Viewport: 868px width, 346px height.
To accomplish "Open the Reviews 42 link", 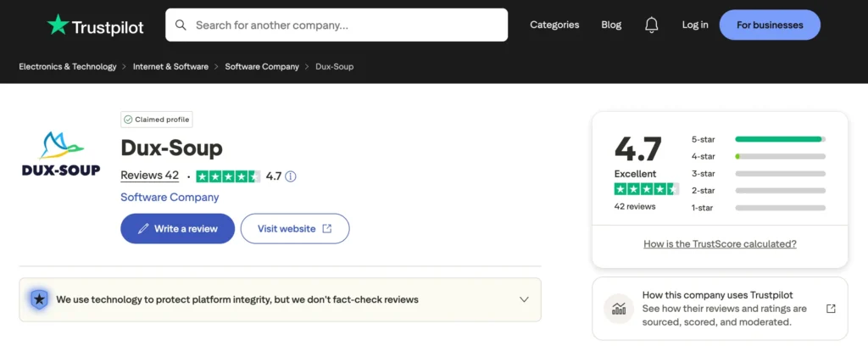I will 149,176.
